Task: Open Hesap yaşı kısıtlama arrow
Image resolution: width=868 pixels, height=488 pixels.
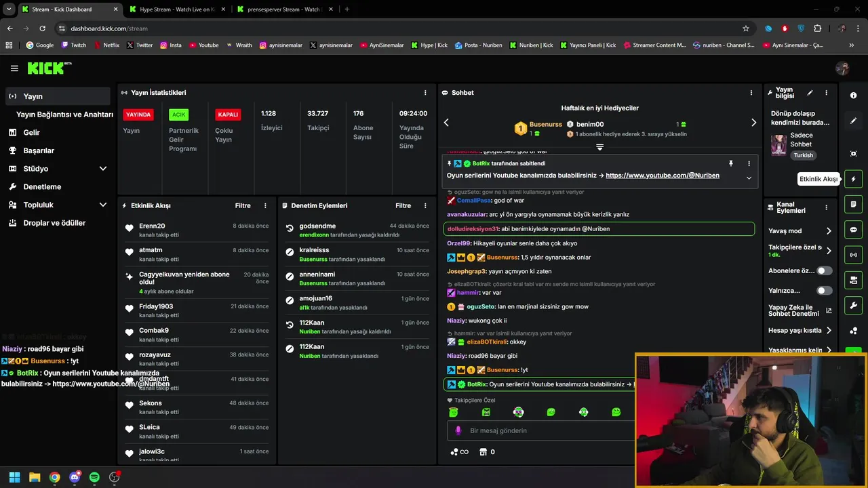Action: click(828, 331)
